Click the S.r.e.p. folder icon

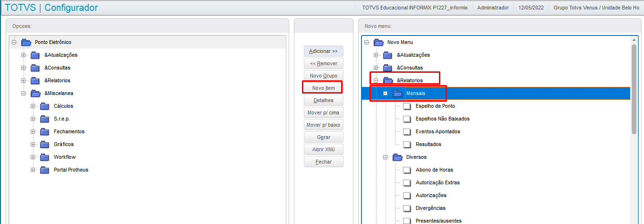tap(45, 119)
